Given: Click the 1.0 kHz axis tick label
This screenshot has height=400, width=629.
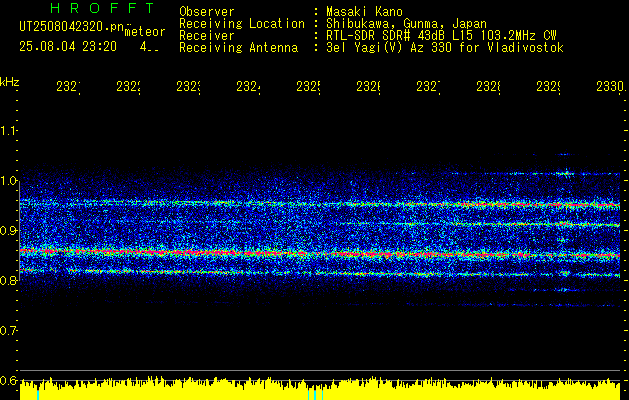Looking at the screenshot, I should 8,181.
